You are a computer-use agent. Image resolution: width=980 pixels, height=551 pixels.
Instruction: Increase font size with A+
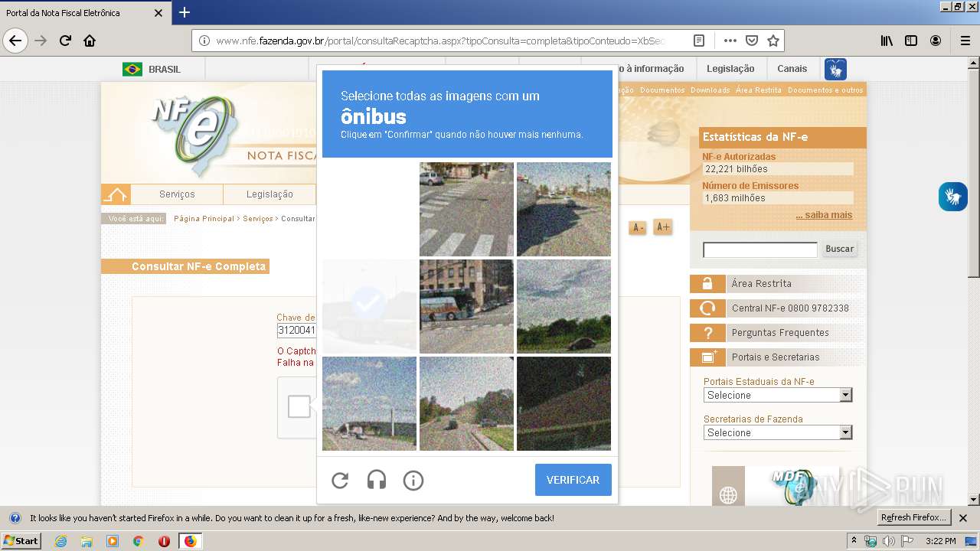click(663, 227)
